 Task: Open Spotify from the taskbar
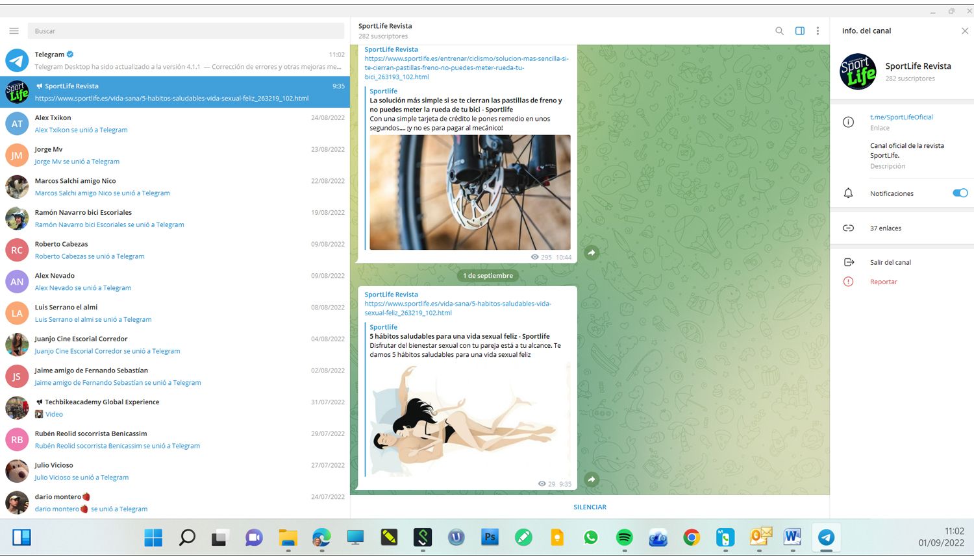(x=624, y=537)
